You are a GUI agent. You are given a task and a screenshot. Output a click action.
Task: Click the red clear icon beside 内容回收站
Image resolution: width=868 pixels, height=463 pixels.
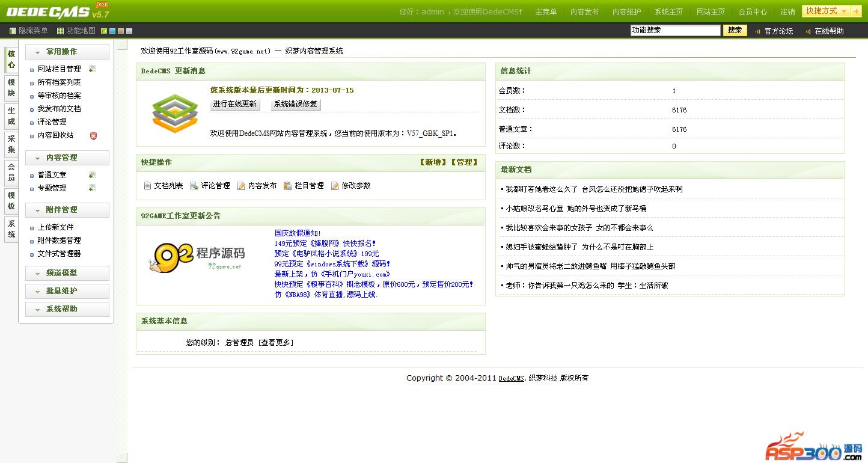point(93,136)
